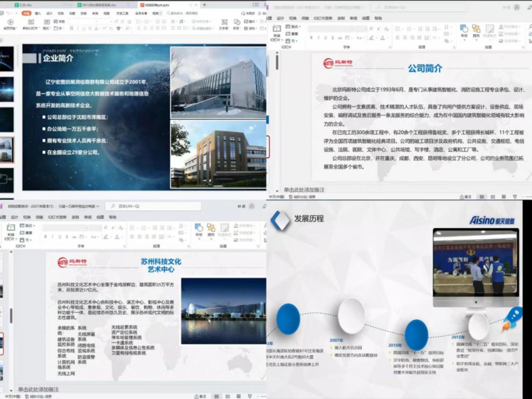Click 新建幻灯片 icon in WPS toolbar
This screenshot has height=399, width=532.
pyautogui.click(x=31, y=22)
